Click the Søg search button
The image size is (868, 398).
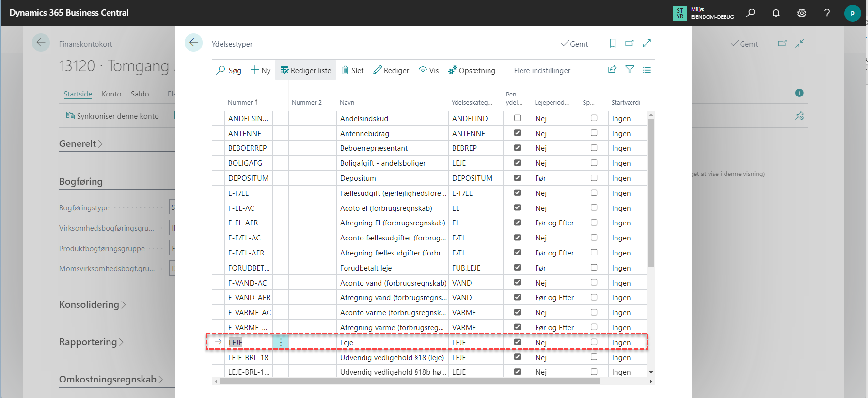pyautogui.click(x=229, y=70)
